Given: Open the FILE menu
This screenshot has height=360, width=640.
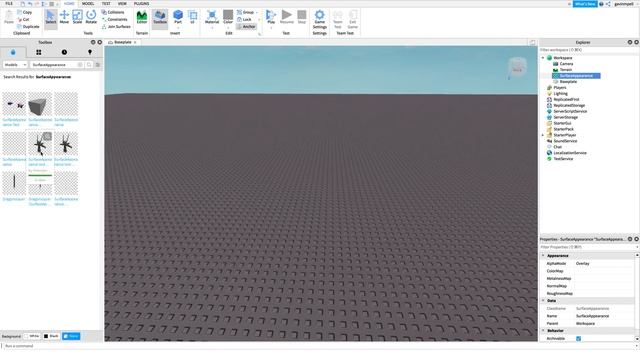Looking at the screenshot, I should 9,4.
